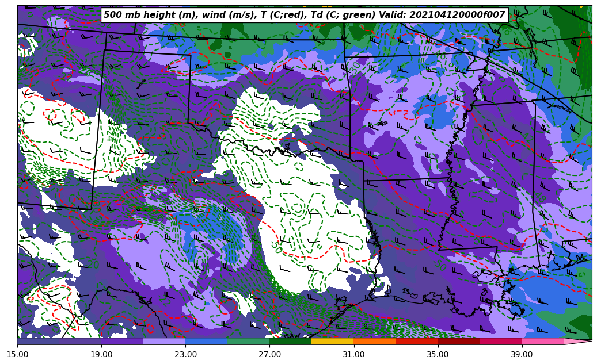Click the 39.00 colorbar tick label

(x=522, y=354)
